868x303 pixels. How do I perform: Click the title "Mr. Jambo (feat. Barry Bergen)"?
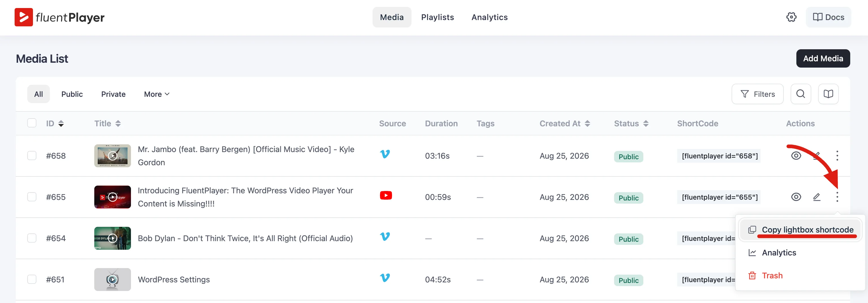[x=246, y=156]
